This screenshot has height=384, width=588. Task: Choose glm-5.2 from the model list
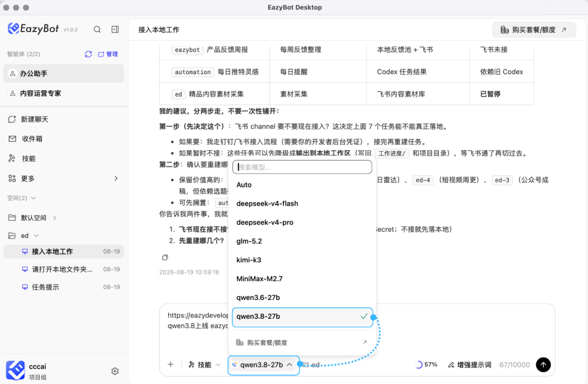click(x=302, y=241)
